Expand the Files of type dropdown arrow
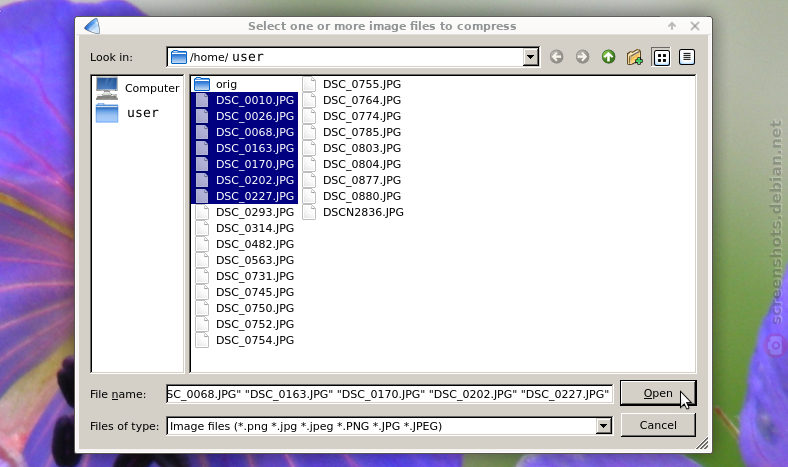 pyautogui.click(x=604, y=426)
